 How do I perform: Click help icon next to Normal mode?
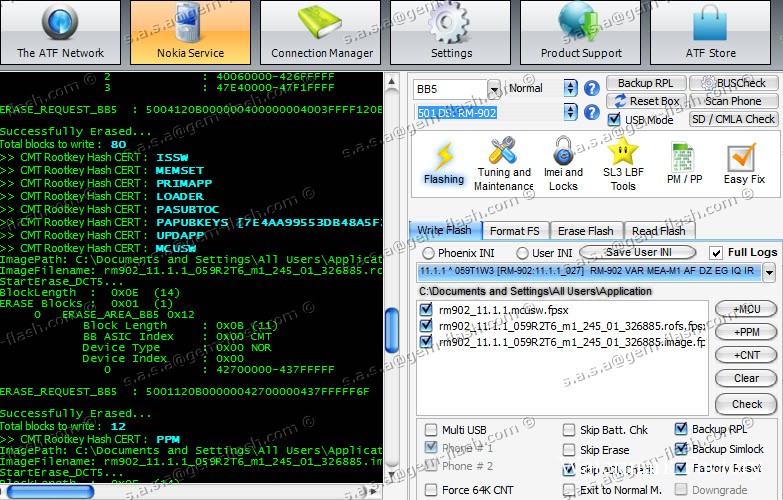coord(592,88)
